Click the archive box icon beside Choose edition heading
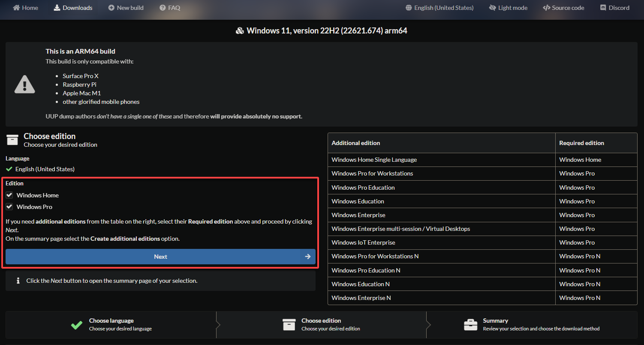Image resolution: width=644 pixels, height=345 pixels. click(x=12, y=140)
